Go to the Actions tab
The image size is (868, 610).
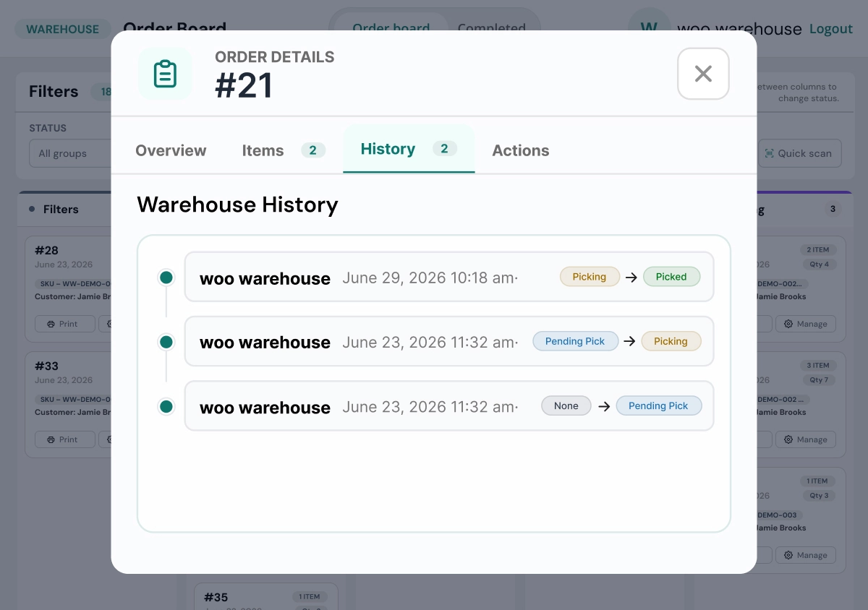pos(521,150)
